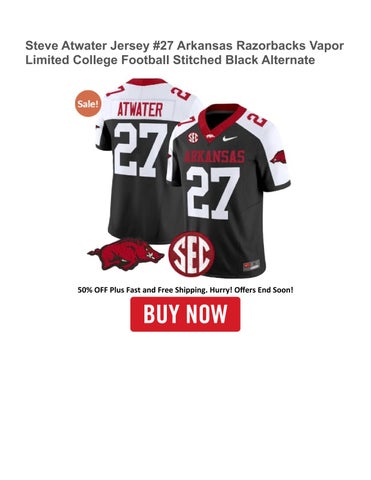The width and height of the screenshot is (371, 480).
Task: Click the small hog logo below collar
Action: [211, 136]
